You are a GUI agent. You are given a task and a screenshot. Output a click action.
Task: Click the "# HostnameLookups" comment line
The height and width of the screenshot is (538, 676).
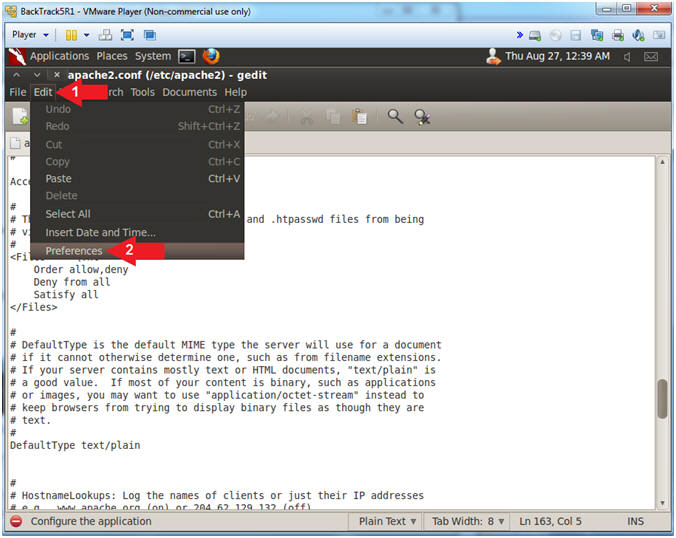tap(217, 496)
